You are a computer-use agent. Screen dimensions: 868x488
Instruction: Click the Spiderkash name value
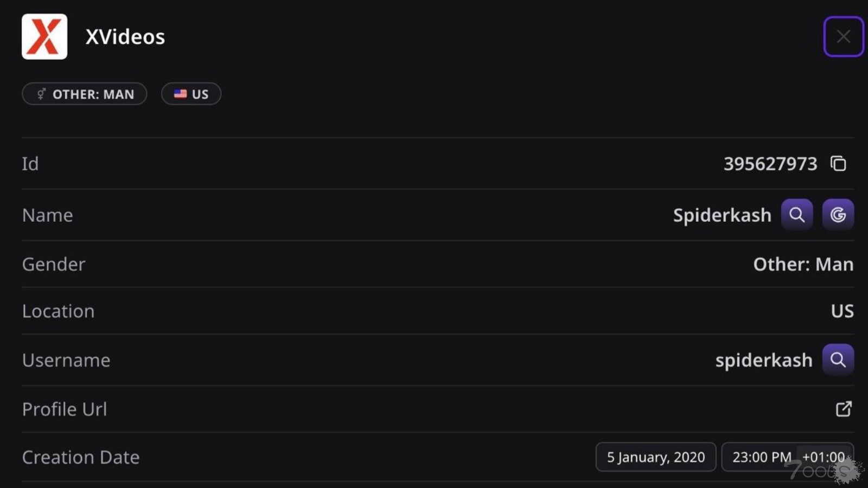pos(722,215)
